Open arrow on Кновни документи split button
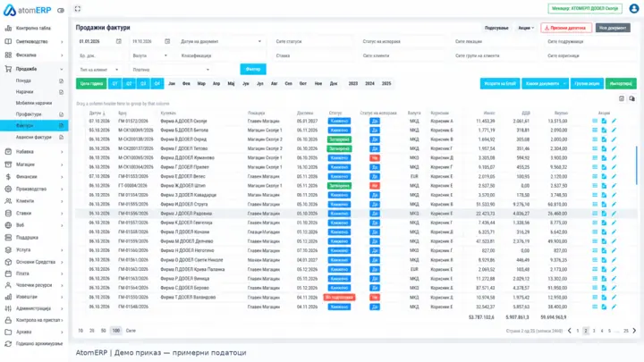The width and height of the screenshot is (644, 362). pyautogui.click(x=564, y=84)
